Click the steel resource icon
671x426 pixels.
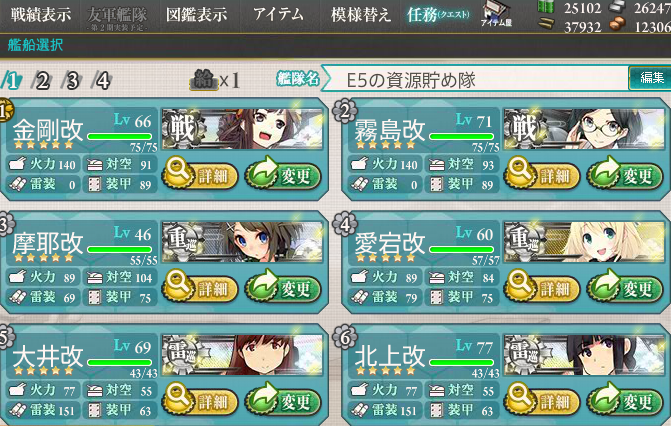click(617, 6)
